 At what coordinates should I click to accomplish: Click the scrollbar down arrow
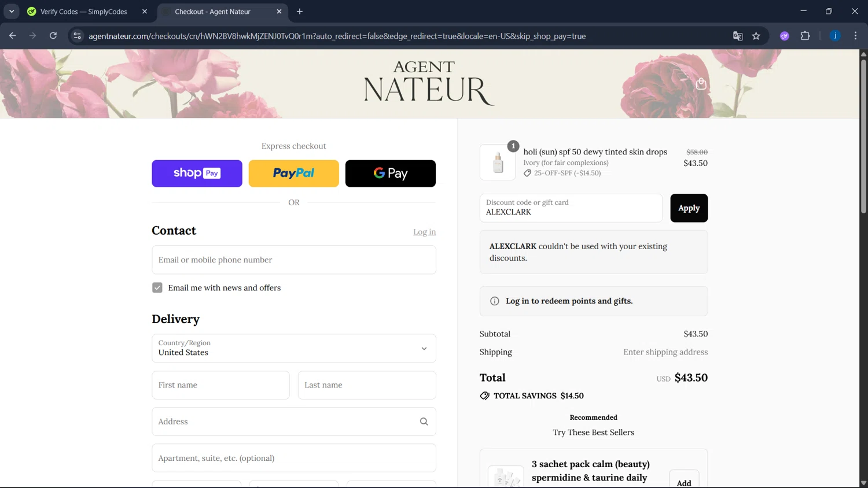point(863,483)
